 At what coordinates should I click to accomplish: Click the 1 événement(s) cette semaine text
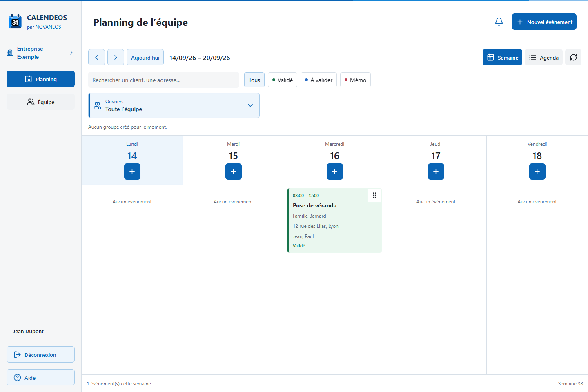point(119,384)
